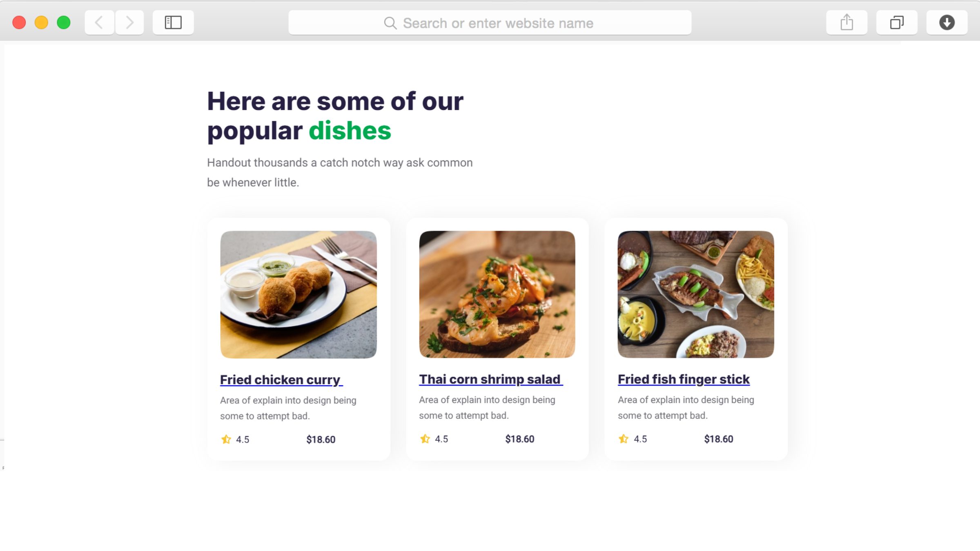Click the shrimp salad dish photo
Viewport: 980px width, 551px height.
[497, 294]
